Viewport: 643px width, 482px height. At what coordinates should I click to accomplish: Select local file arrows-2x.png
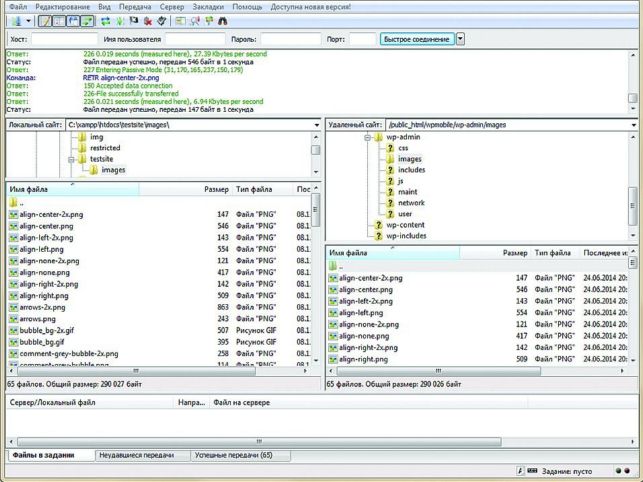point(42,307)
